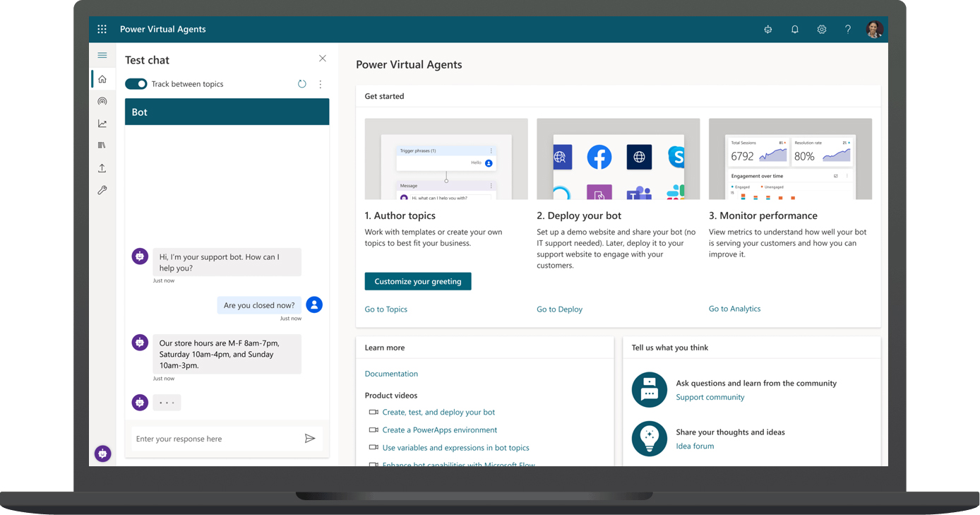This screenshot has width=980, height=515.
Task: Open test chat more options menu
Action: [x=320, y=84]
